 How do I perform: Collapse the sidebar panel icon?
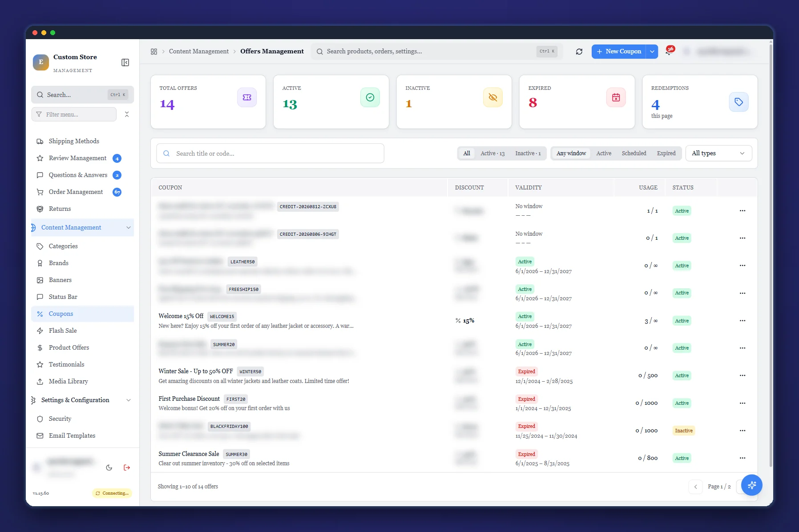[125, 62]
